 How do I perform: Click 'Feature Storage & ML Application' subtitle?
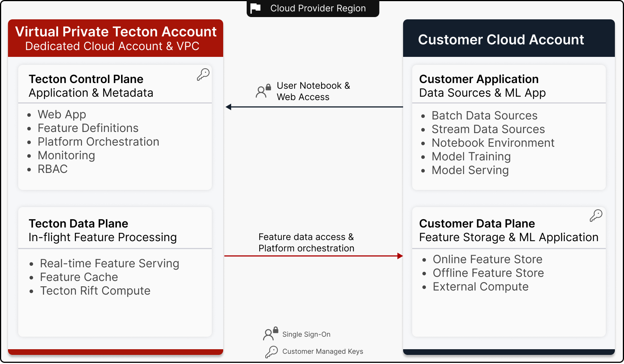pyautogui.click(x=509, y=237)
